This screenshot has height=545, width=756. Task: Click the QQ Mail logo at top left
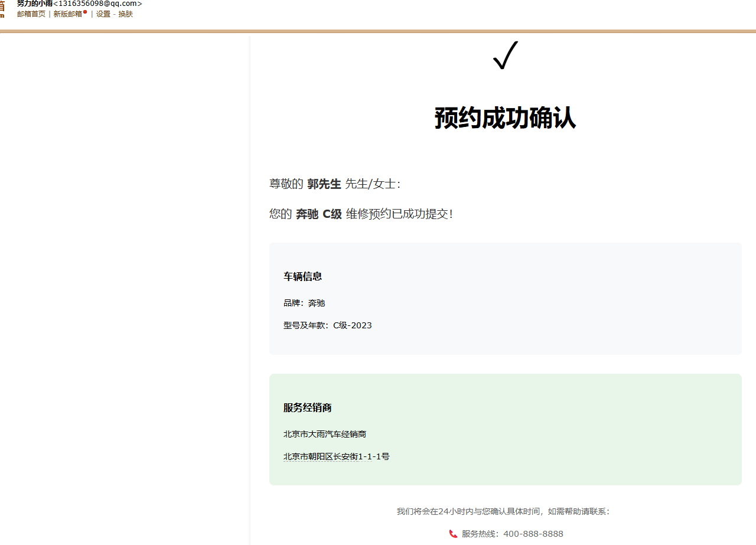[x=2, y=9]
